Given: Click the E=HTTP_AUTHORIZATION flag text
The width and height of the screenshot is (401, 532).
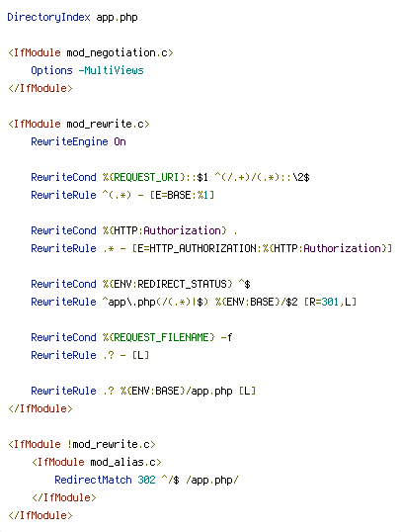Looking at the screenshot, I should (197, 248).
